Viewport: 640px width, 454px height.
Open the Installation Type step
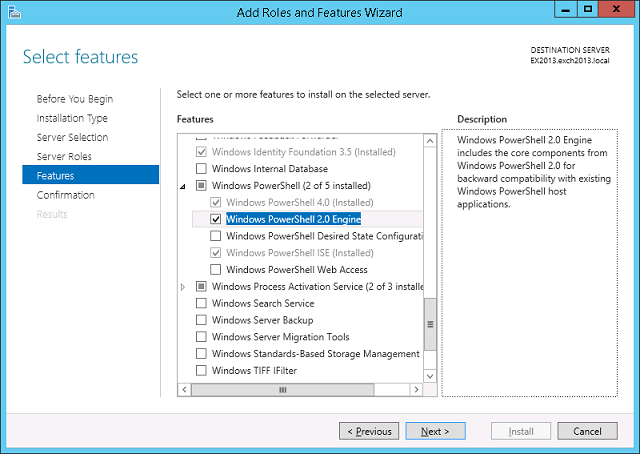(72, 118)
